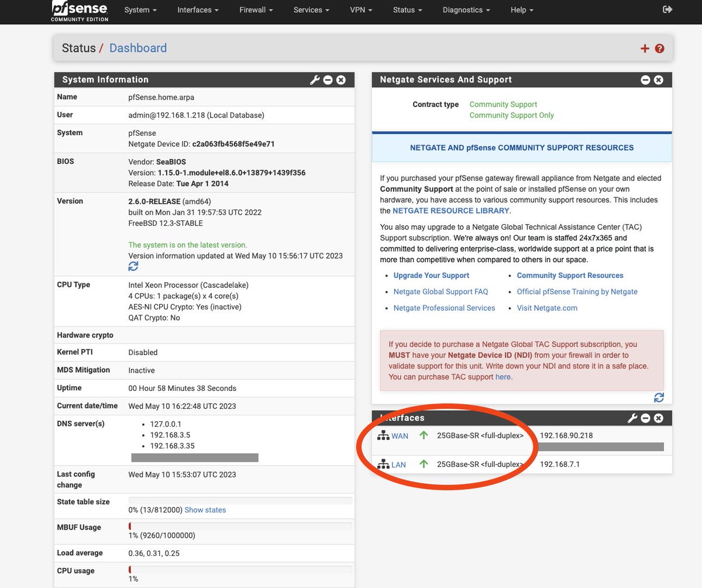Click the WAN network interface icon
Screen dimensions: 702x588
pos(383,436)
